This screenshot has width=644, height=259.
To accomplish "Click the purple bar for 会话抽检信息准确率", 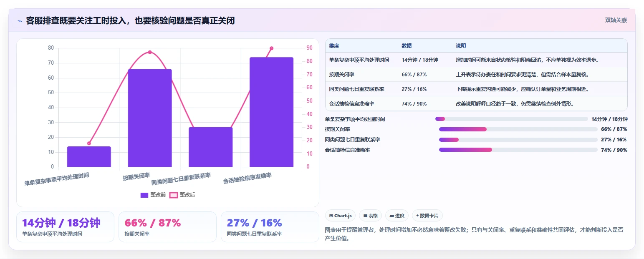I will (271, 112).
